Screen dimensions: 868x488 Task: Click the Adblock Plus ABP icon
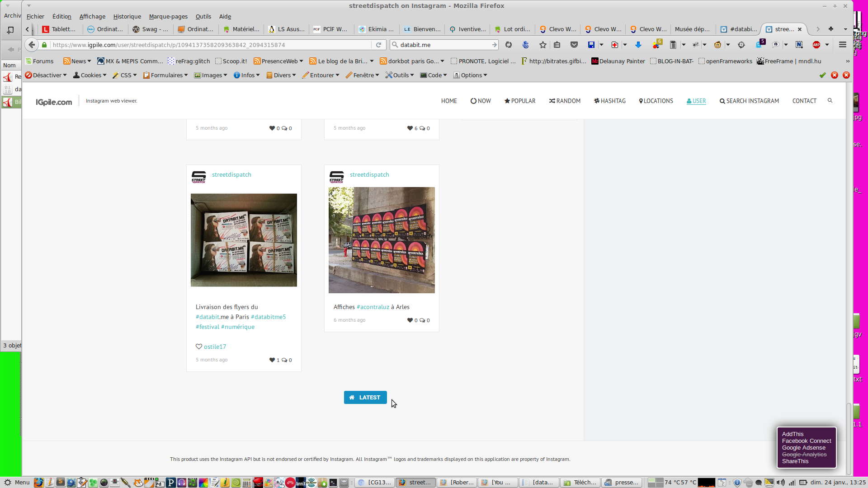(816, 45)
